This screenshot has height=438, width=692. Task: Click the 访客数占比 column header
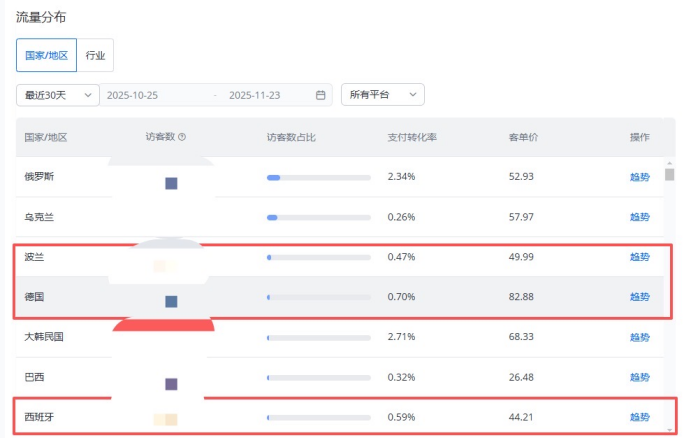[x=291, y=137]
